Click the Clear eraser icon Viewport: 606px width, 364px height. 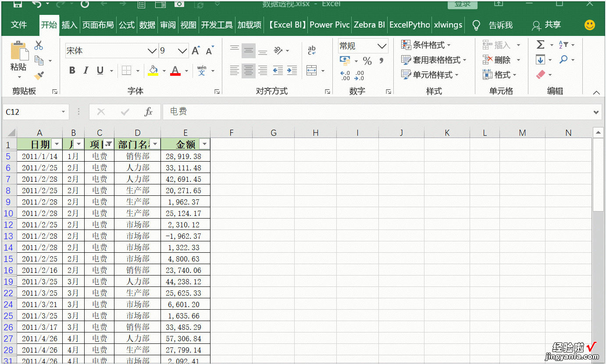[541, 75]
